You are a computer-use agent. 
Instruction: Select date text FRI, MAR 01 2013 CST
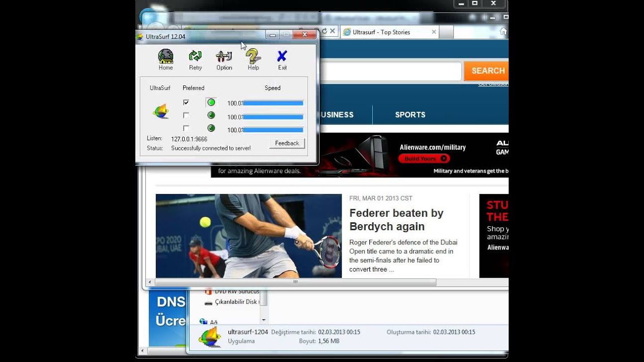click(381, 199)
